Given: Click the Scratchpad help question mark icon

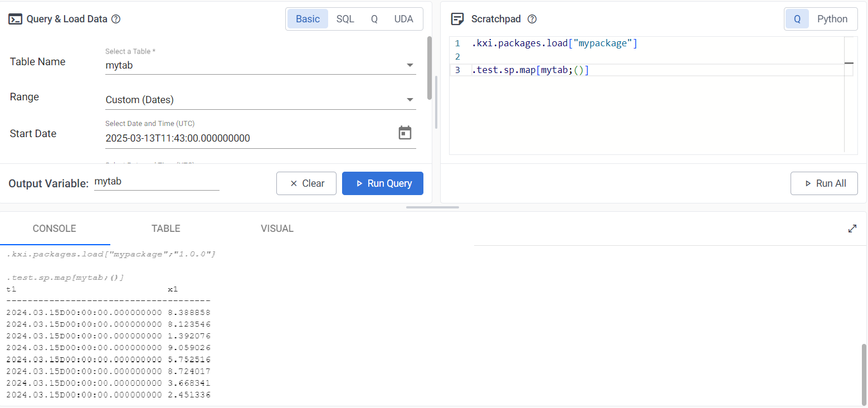Looking at the screenshot, I should [x=532, y=19].
